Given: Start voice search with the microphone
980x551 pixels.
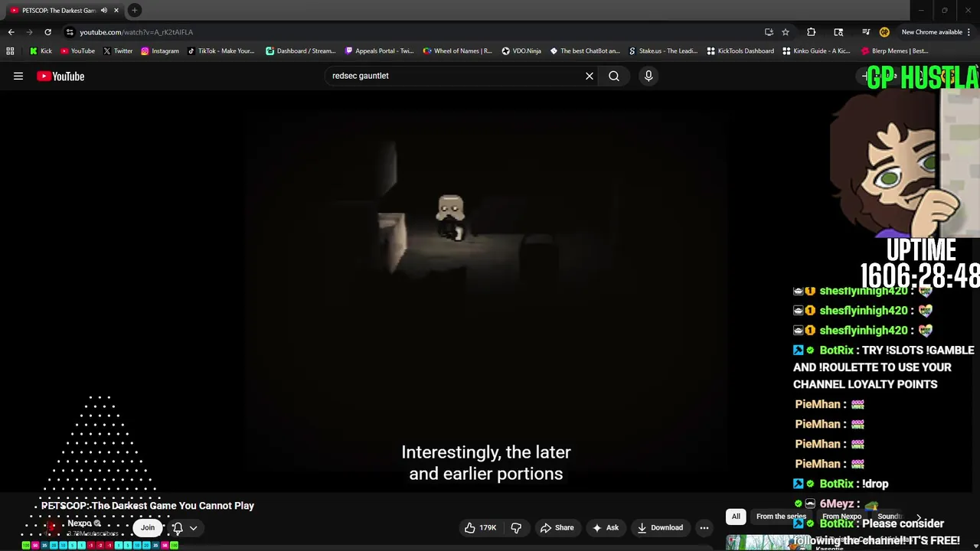Looking at the screenshot, I should coord(648,76).
